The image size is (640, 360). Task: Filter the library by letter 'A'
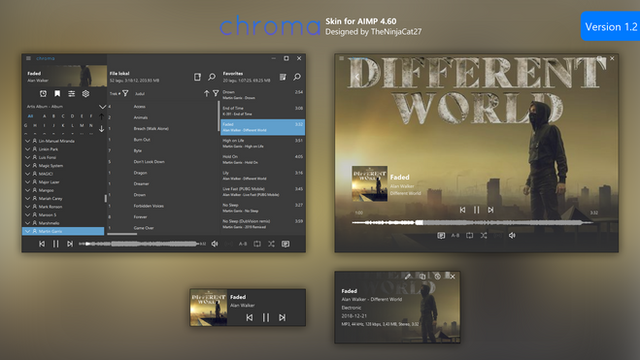tap(44, 116)
